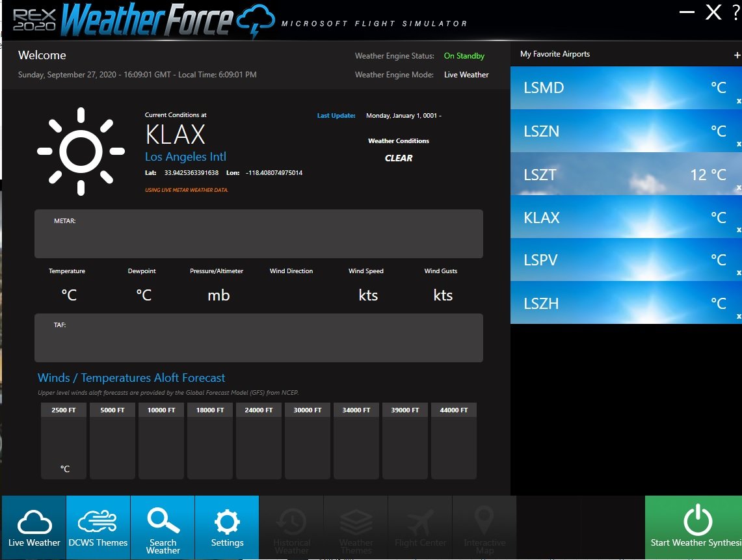Click the Los Angeles Intl airport name
Screen dimensions: 742x560
tap(185, 157)
